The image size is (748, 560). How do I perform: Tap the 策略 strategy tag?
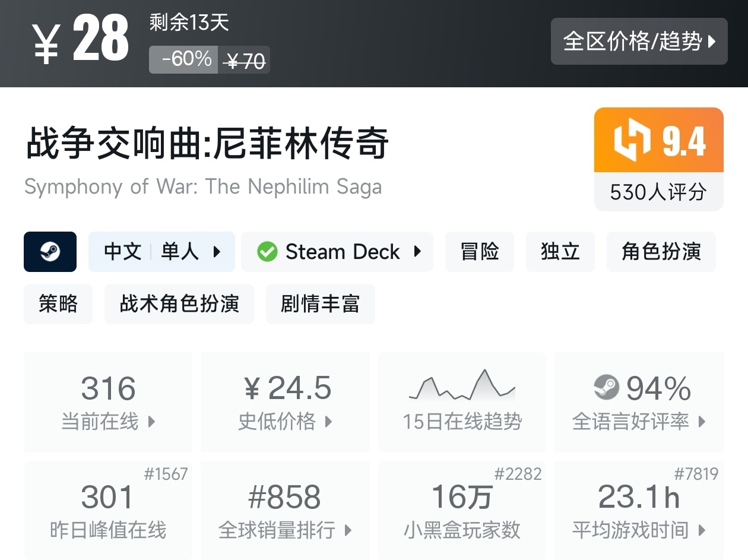58,304
